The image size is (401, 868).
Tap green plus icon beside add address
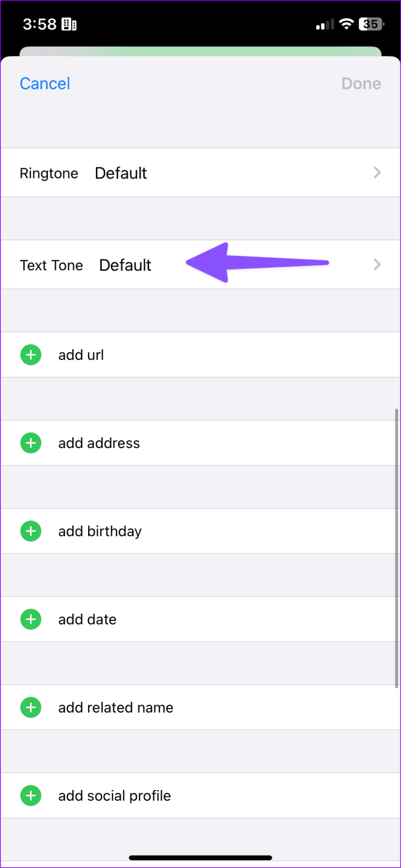[x=31, y=443]
